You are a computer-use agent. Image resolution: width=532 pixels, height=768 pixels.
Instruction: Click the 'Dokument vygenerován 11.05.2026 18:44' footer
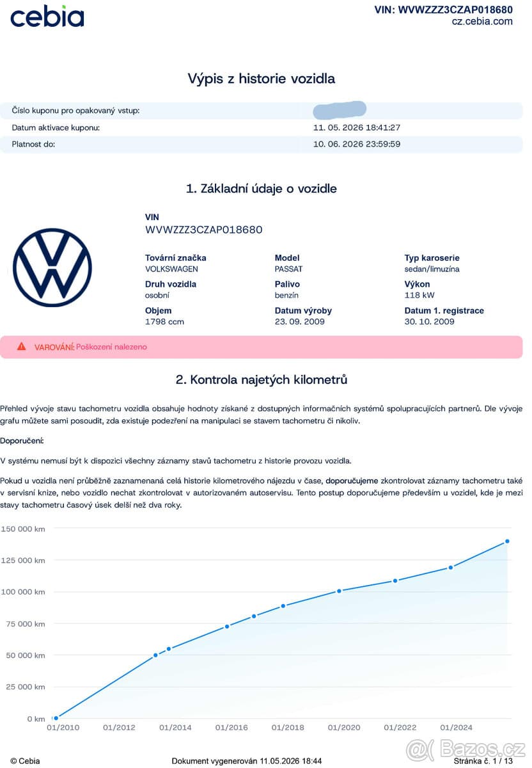247,761
